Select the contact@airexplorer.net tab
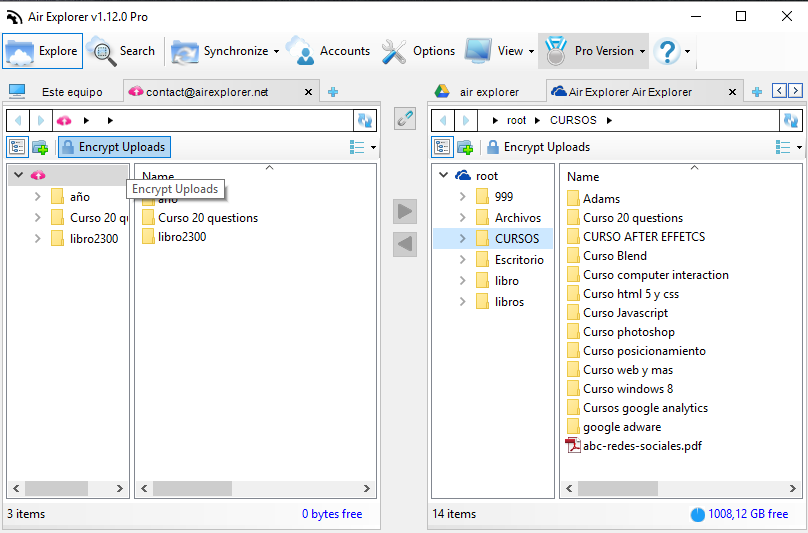This screenshot has width=808, height=533. 207,92
